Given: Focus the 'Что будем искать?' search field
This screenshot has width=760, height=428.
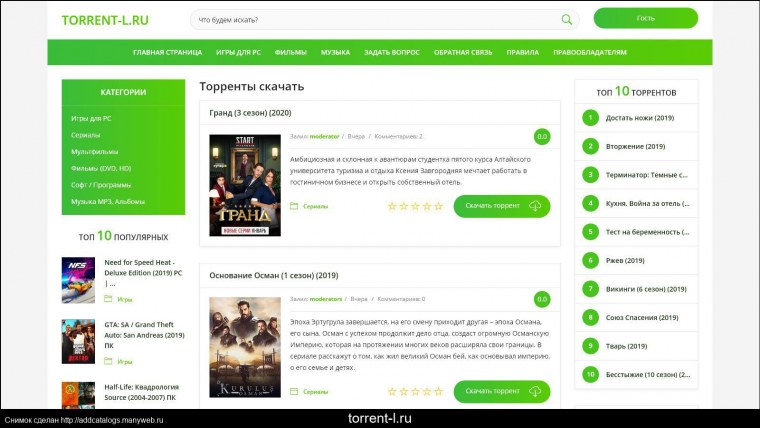Looking at the screenshot, I should click(384, 20).
